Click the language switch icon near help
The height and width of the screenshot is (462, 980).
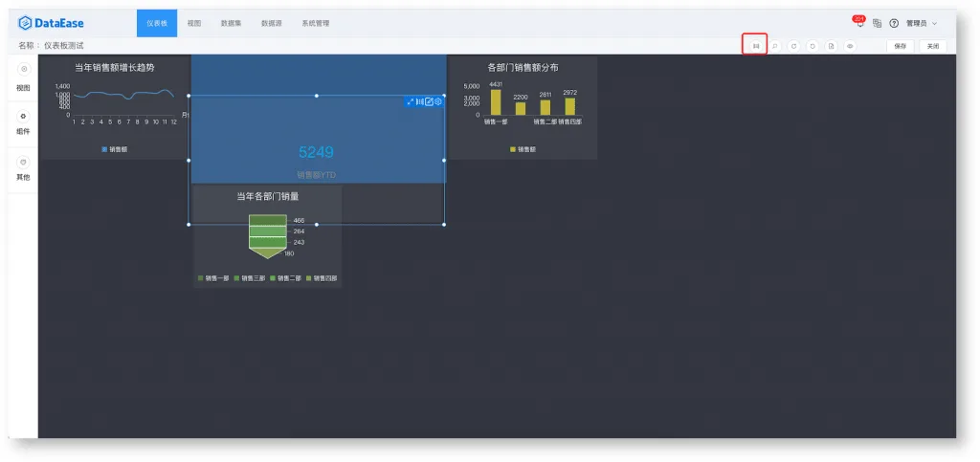pos(878,23)
